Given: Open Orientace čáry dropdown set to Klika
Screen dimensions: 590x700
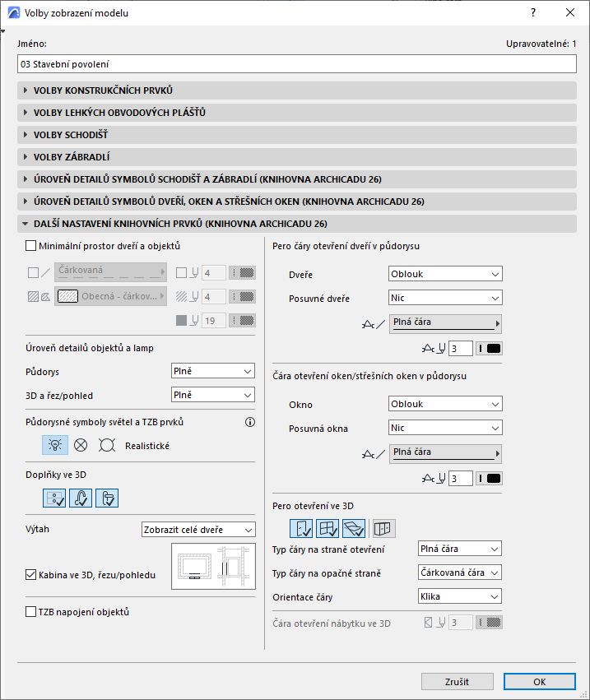Looking at the screenshot, I should pos(460,596).
